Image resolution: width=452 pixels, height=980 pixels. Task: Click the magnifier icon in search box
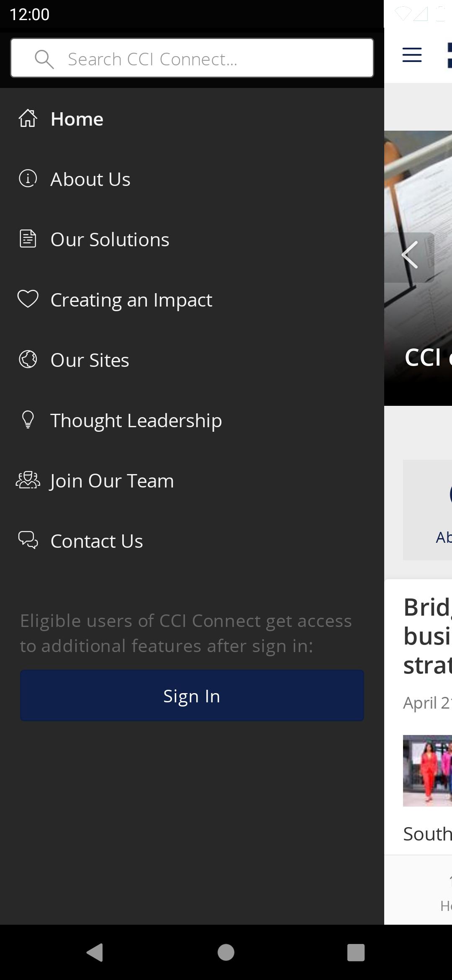(x=44, y=59)
